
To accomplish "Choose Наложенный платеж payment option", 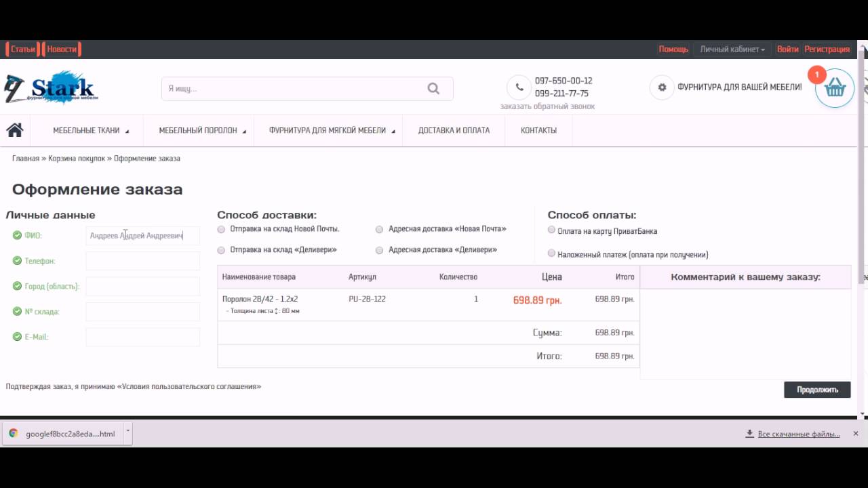I will (x=552, y=253).
